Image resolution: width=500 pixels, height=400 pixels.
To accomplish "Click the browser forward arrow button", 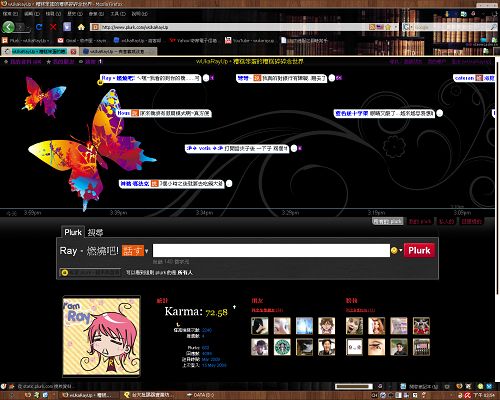I will pyautogui.click(x=21, y=27).
